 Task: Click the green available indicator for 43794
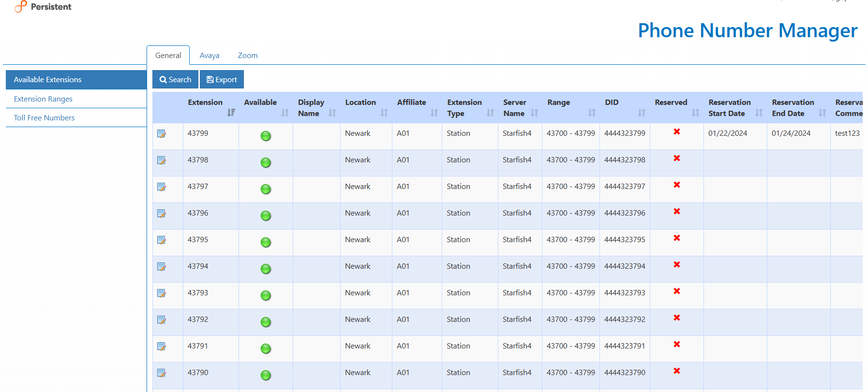coord(266,269)
